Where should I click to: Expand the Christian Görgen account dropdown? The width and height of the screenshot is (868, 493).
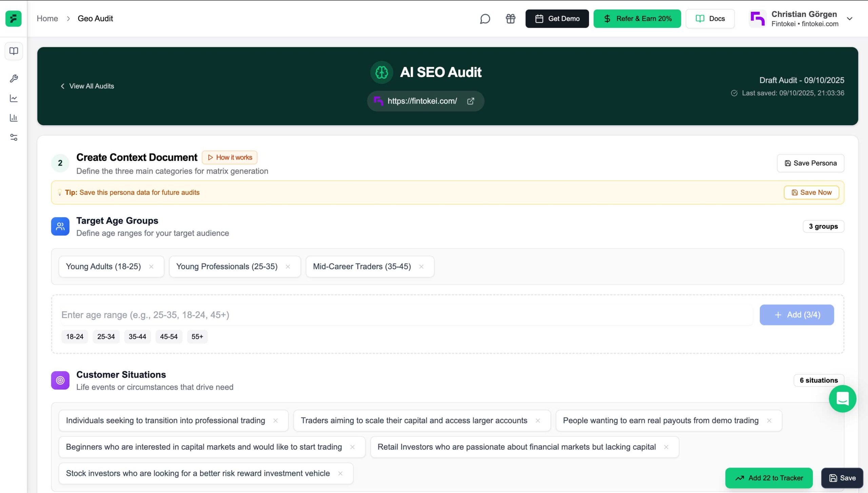[x=849, y=19]
